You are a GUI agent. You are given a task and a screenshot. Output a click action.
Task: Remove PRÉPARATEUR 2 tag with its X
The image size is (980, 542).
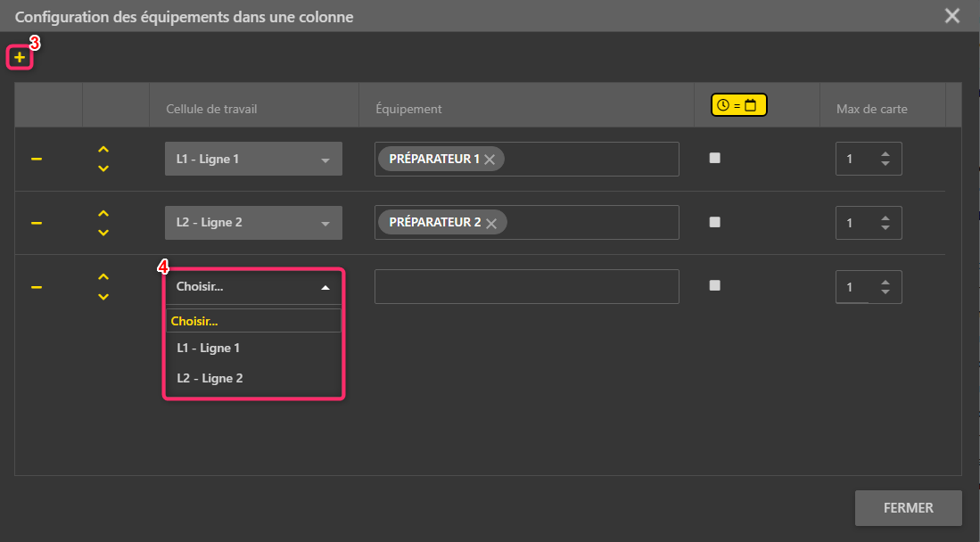pos(490,224)
